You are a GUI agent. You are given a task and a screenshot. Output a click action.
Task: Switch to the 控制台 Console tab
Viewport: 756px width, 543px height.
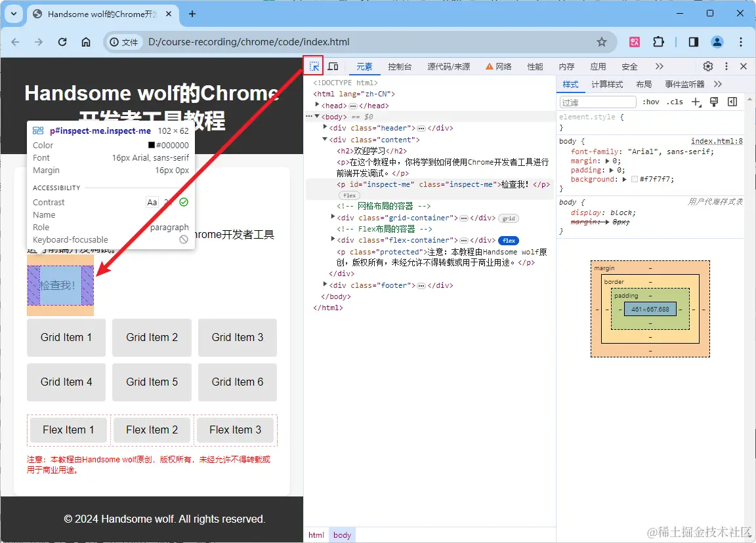400,66
